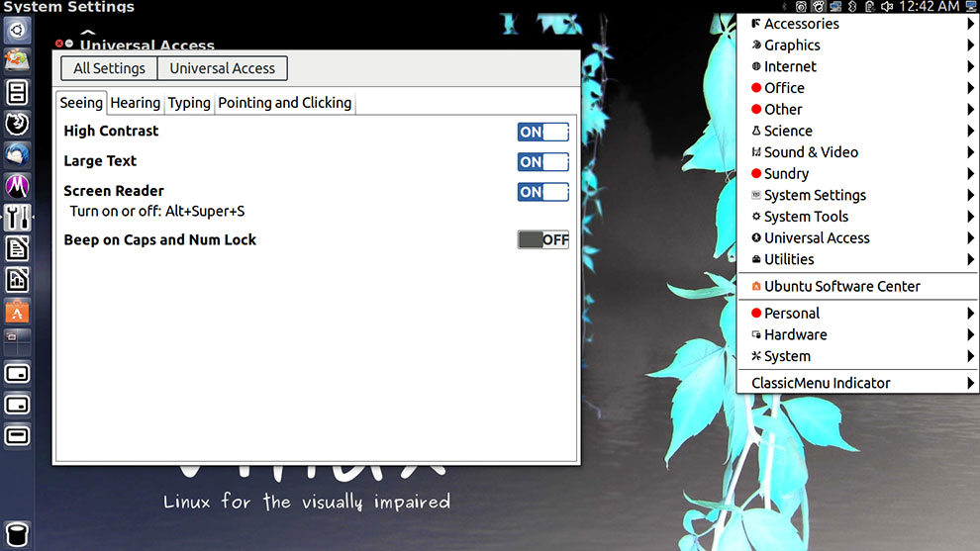Open the Personal menu entry
The width and height of the screenshot is (980, 551).
(x=858, y=313)
